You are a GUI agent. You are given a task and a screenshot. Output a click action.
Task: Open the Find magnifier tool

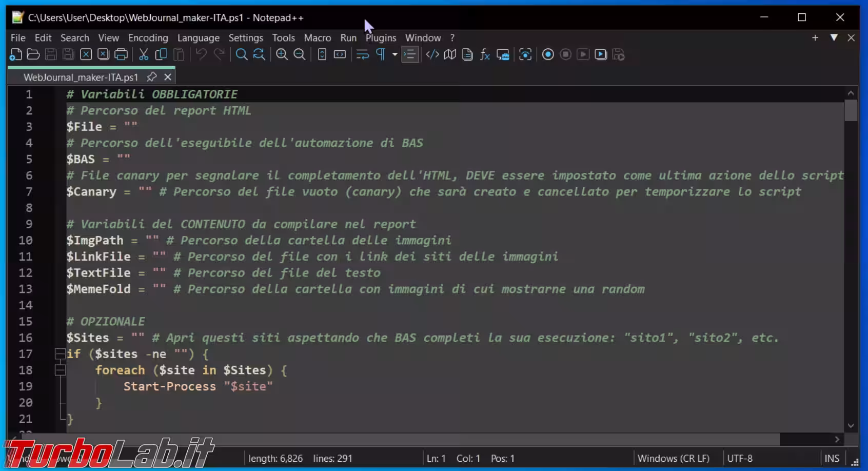click(241, 54)
